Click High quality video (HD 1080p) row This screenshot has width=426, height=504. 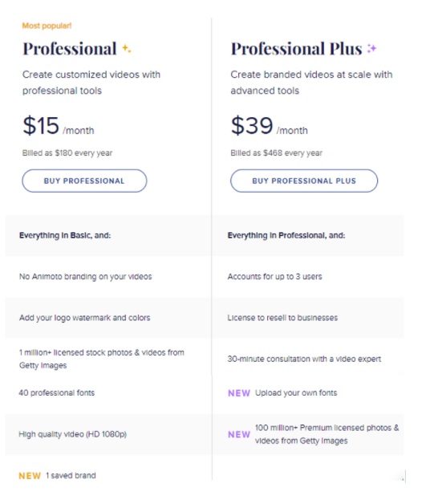click(108, 434)
